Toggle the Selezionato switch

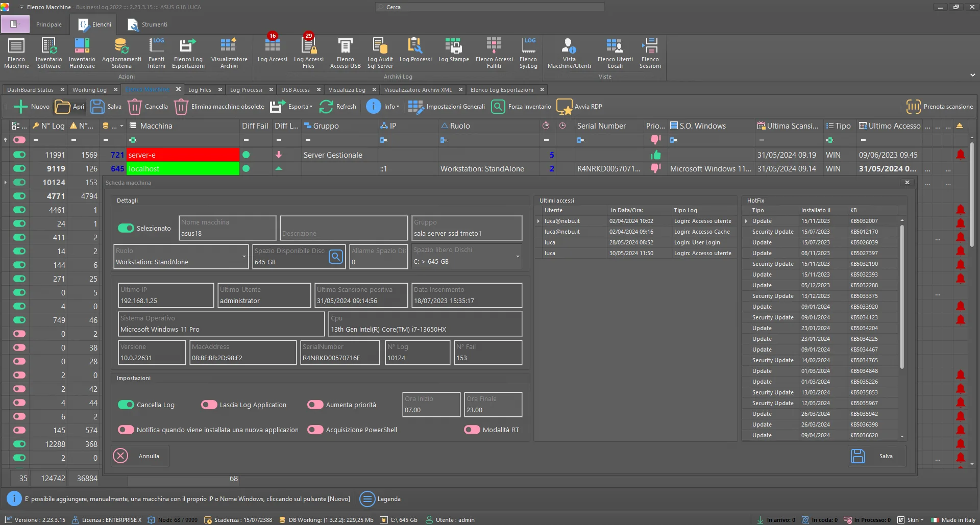click(x=126, y=228)
